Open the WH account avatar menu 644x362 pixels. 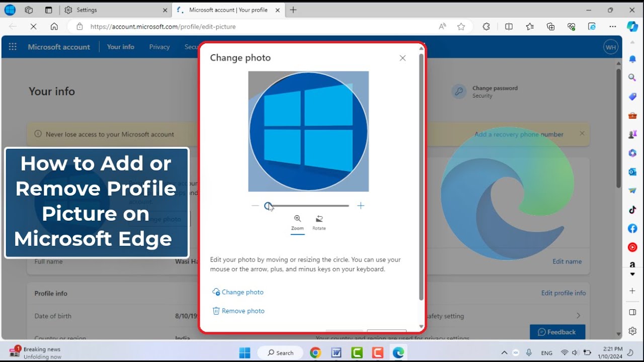(x=610, y=47)
